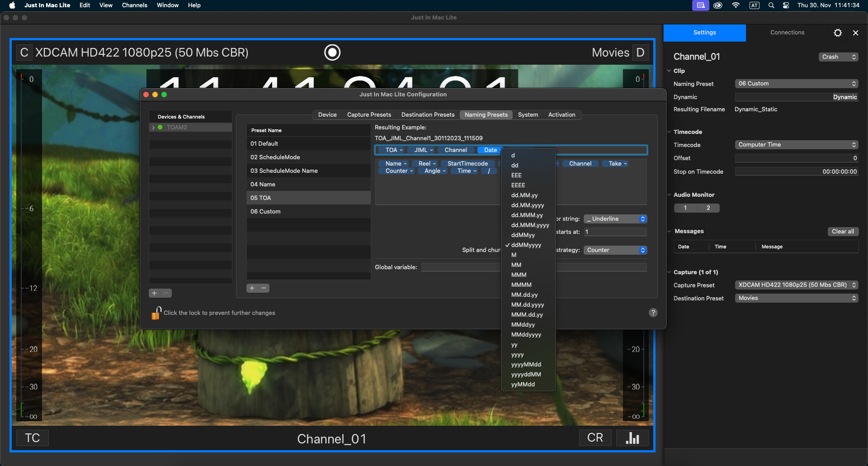Switch to the Capture Presets tab
This screenshot has width=868, height=466.
click(369, 115)
